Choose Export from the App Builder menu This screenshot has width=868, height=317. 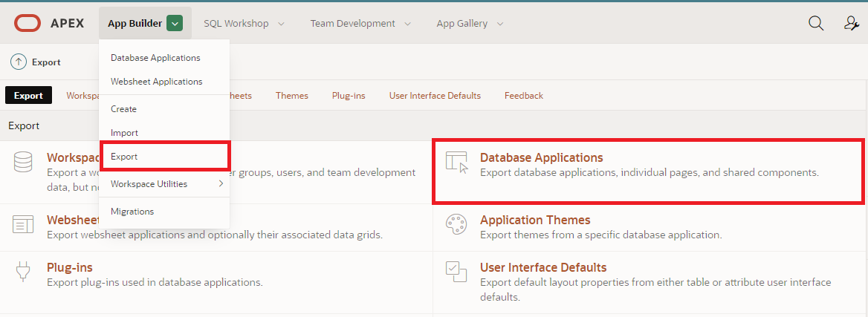point(164,157)
